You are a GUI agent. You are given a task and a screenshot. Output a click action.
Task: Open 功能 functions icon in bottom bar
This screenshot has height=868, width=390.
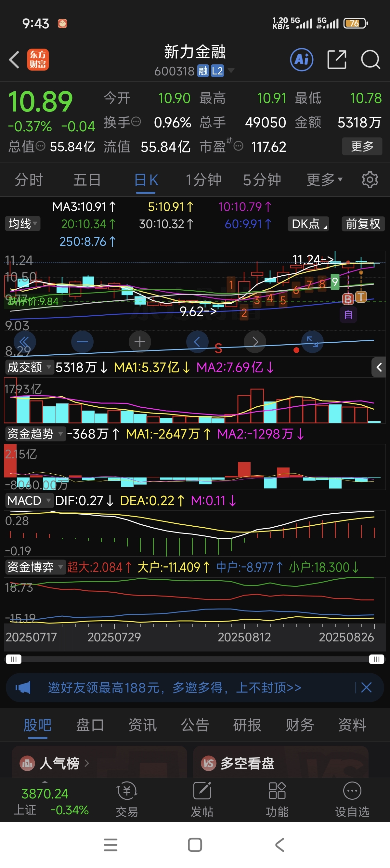[x=277, y=799]
